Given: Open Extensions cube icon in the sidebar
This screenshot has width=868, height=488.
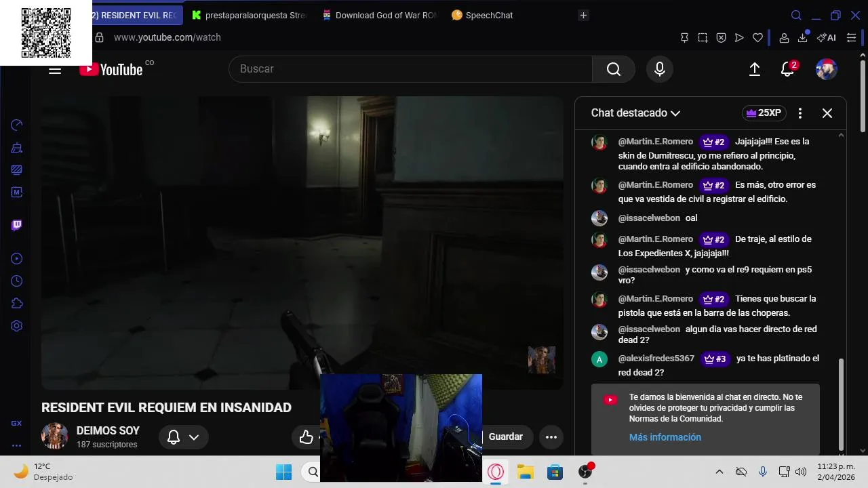Looking at the screenshot, I should 17,303.
